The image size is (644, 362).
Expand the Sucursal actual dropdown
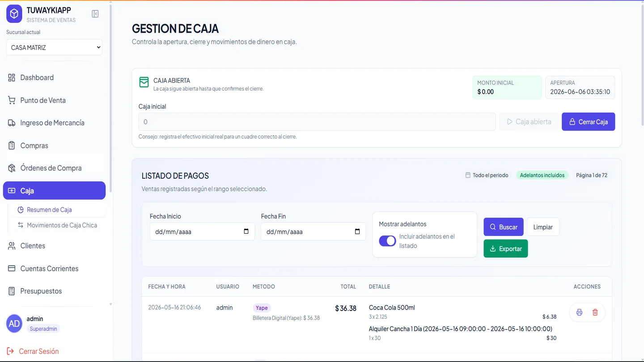coord(54,47)
